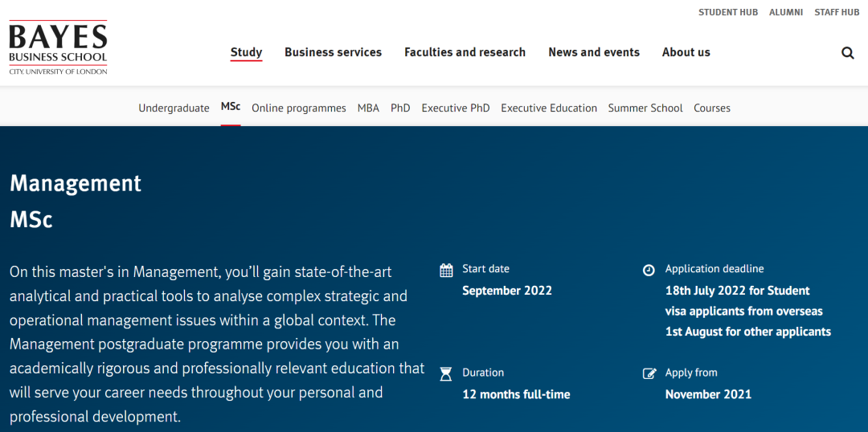The image size is (868, 432).
Task: Click the search magnifier icon
Action: (848, 53)
